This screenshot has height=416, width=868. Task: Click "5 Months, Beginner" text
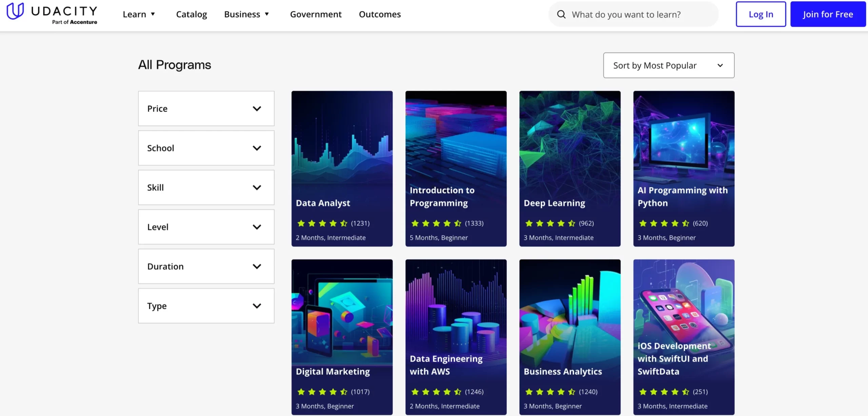(x=438, y=238)
